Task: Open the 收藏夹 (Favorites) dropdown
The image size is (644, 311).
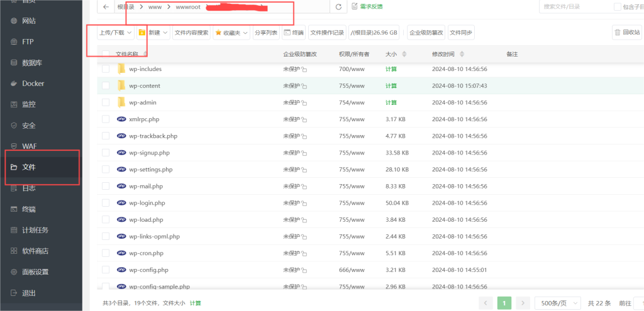Action: pos(231,33)
